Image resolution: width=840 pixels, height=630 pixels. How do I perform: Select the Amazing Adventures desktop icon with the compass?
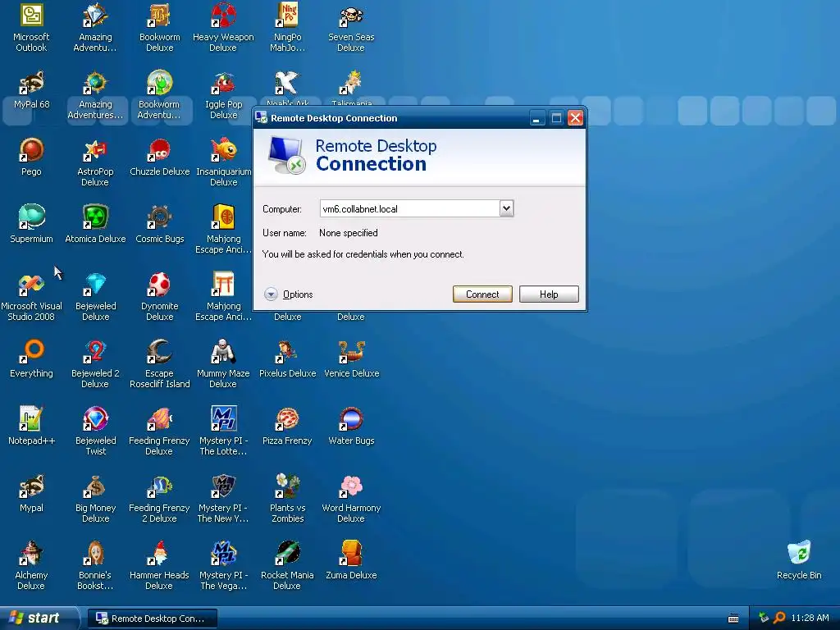click(95, 95)
